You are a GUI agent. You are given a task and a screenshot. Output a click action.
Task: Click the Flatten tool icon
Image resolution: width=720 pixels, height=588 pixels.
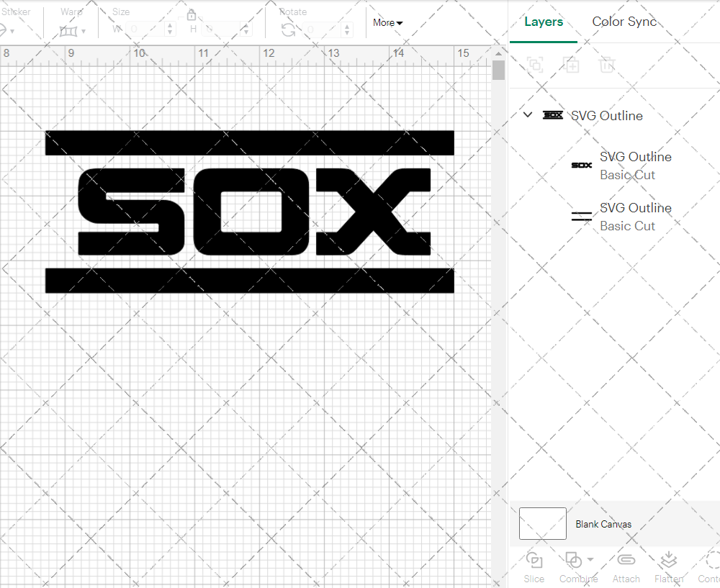(x=669, y=560)
